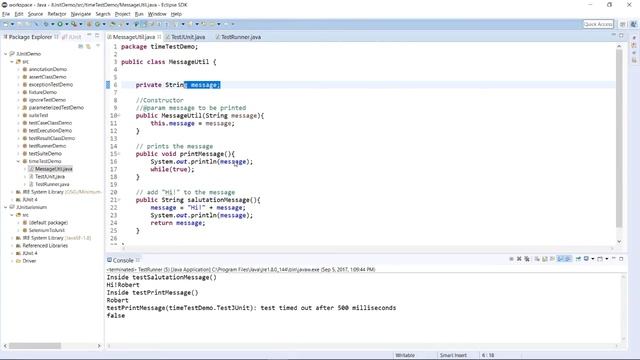Collapse the JUnitselenium project node
The height and width of the screenshot is (360, 640).
(6, 207)
